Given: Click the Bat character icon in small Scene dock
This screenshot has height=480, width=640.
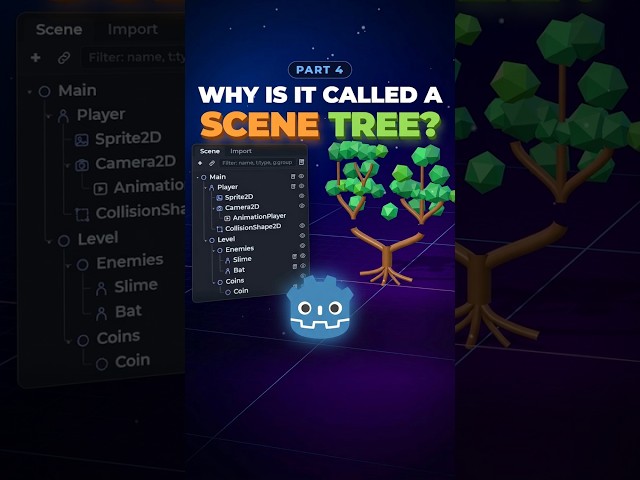Looking at the screenshot, I should tap(228, 271).
